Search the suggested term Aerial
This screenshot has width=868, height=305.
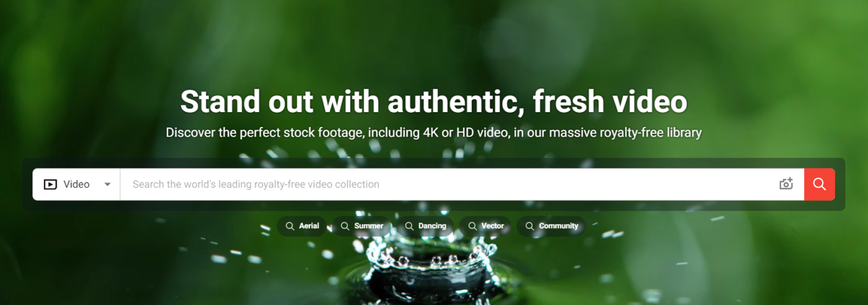pyautogui.click(x=309, y=226)
